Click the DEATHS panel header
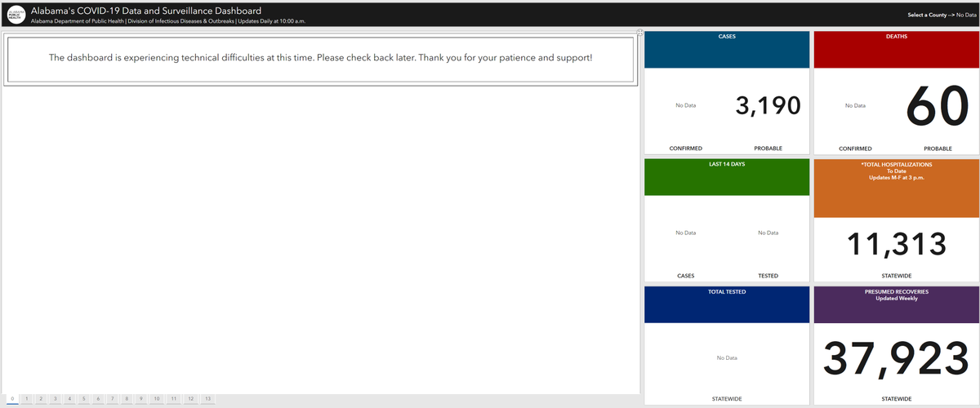 (896, 50)
